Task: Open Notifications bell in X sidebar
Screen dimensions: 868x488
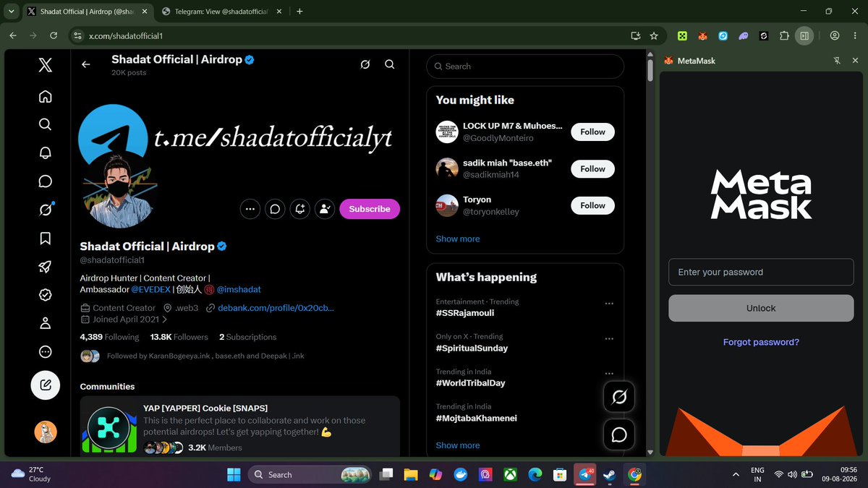Action: [x=45, y=153]
